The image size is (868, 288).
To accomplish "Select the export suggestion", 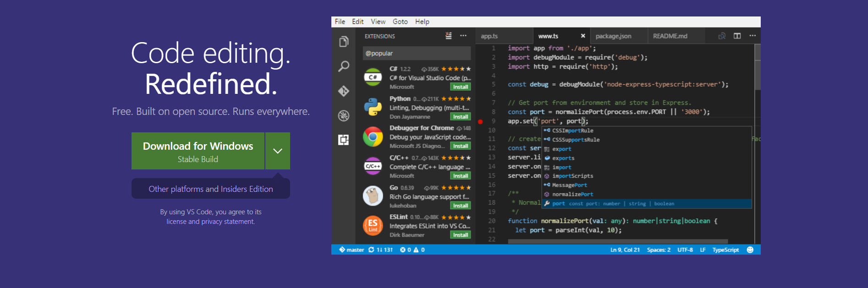I will 647,149.
